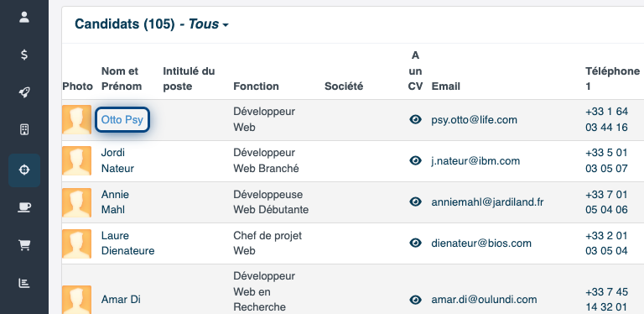Screen dimensions: 644x314
Task: Click Annie Mahl's photo thumbnail
Action: click(77, 202)
